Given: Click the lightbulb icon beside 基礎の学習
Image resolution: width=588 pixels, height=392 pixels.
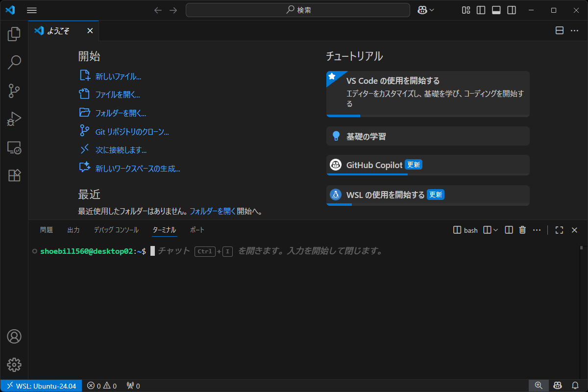Looking at the screenshot, I should (336, 136).
